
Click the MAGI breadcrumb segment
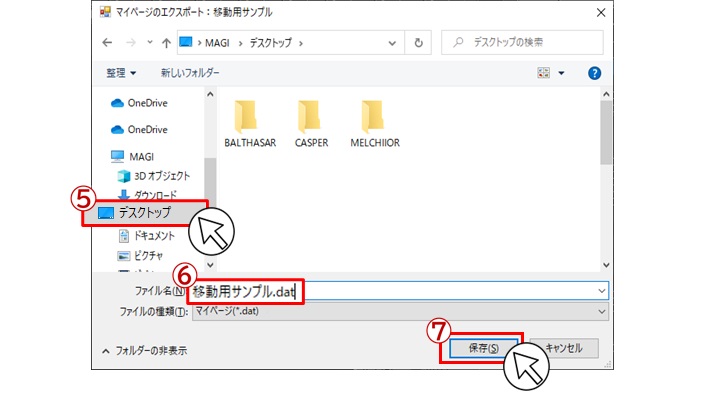217,43
